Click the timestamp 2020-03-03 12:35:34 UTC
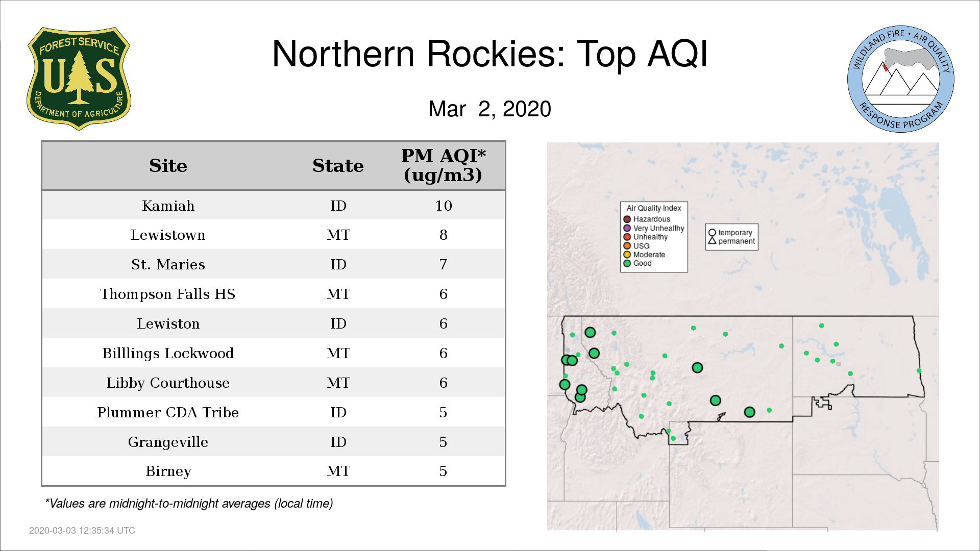The width and height of the screenshot is (980, 551). tap(82, 531)
